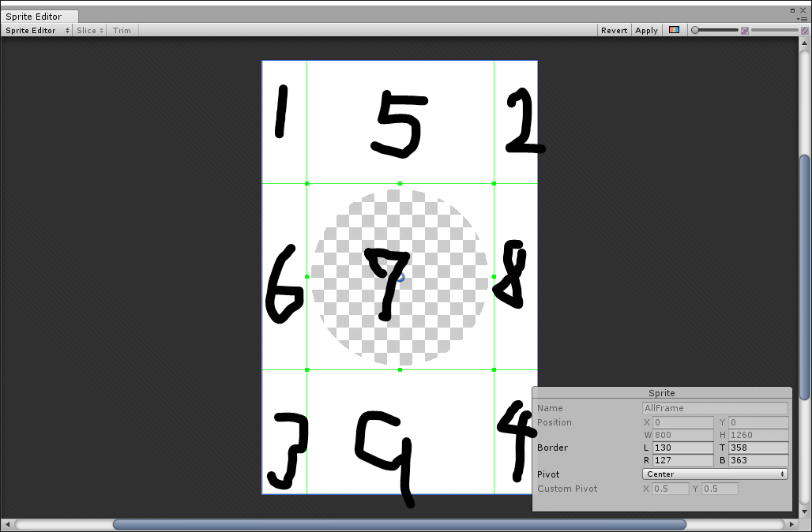Click the bottom-right border intersection handle
The image size is (812, 532).
coord(494,369)
